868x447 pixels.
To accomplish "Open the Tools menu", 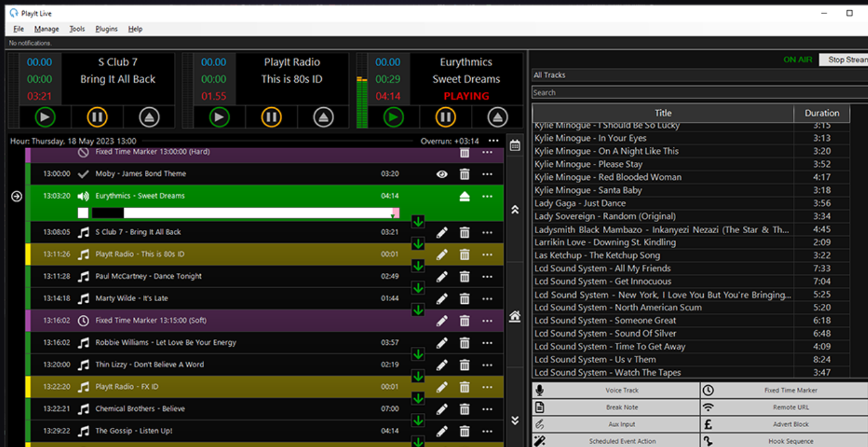I will pyautogui.click(x=76, y=28).
